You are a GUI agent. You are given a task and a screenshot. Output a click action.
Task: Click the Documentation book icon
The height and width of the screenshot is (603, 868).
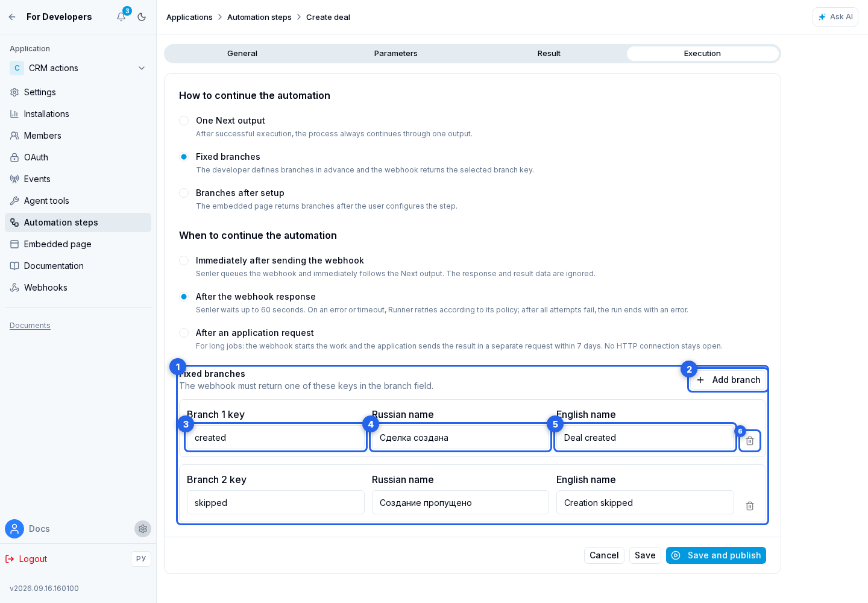[14, 266]
